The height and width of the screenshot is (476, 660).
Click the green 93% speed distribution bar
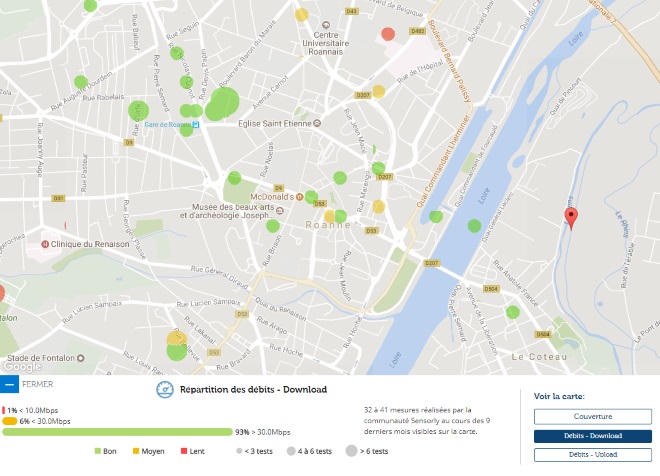click(x=117, y=432)
